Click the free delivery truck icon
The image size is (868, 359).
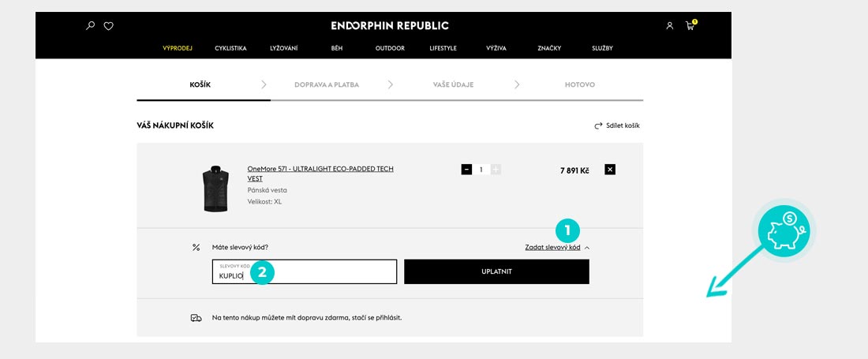pos(196,318)
